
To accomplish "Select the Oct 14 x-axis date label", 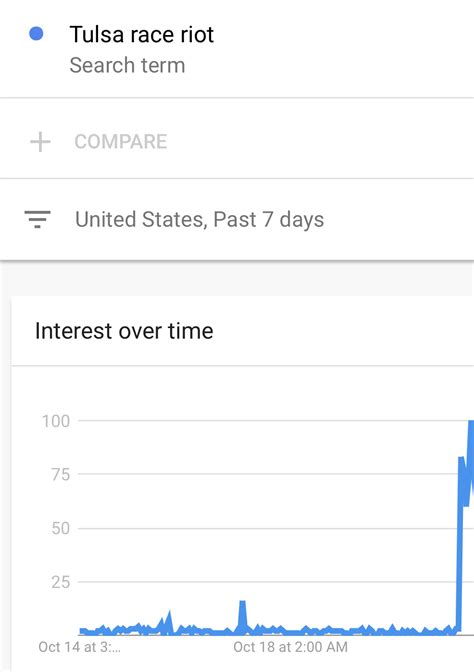I will tap(79, 647).
